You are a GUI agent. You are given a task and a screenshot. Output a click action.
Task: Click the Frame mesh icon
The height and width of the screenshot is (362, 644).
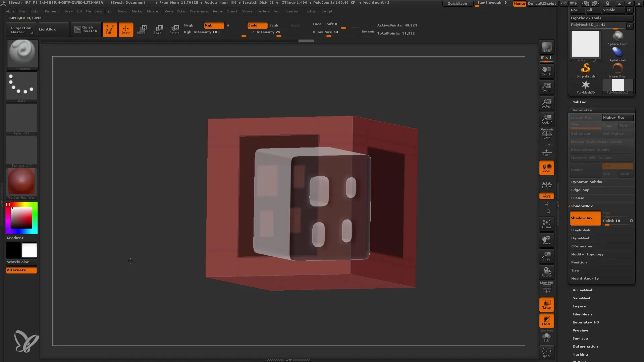click(546, 224)
